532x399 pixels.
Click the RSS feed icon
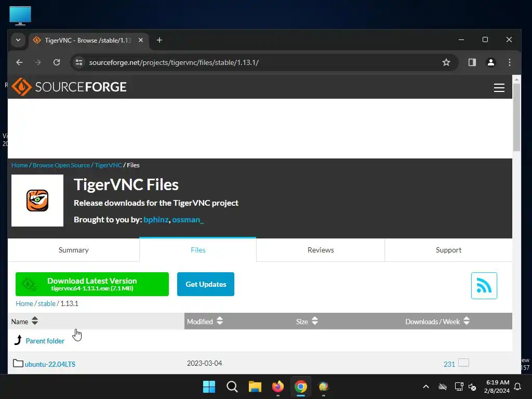click(x=484, y=286)
